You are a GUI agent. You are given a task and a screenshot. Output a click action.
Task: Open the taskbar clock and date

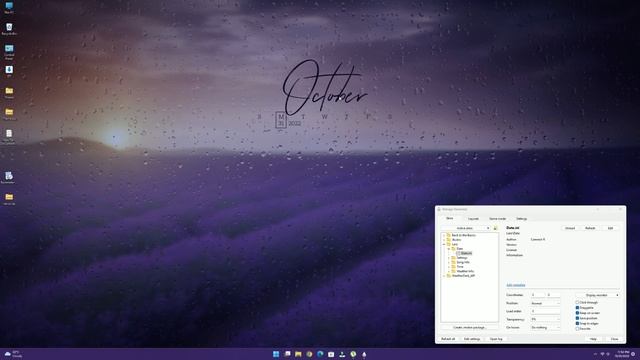click(623, 354)
